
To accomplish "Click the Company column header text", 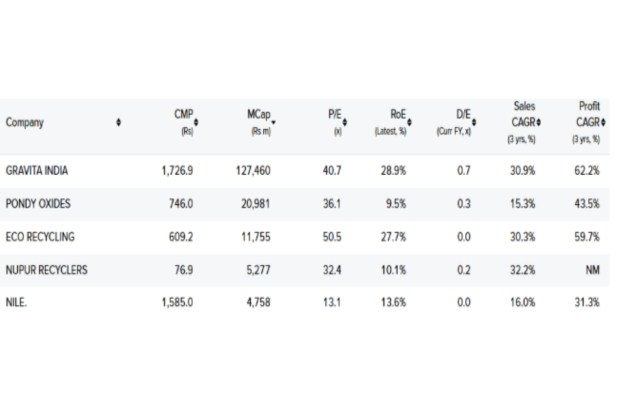I will click(x=24, y=123).
